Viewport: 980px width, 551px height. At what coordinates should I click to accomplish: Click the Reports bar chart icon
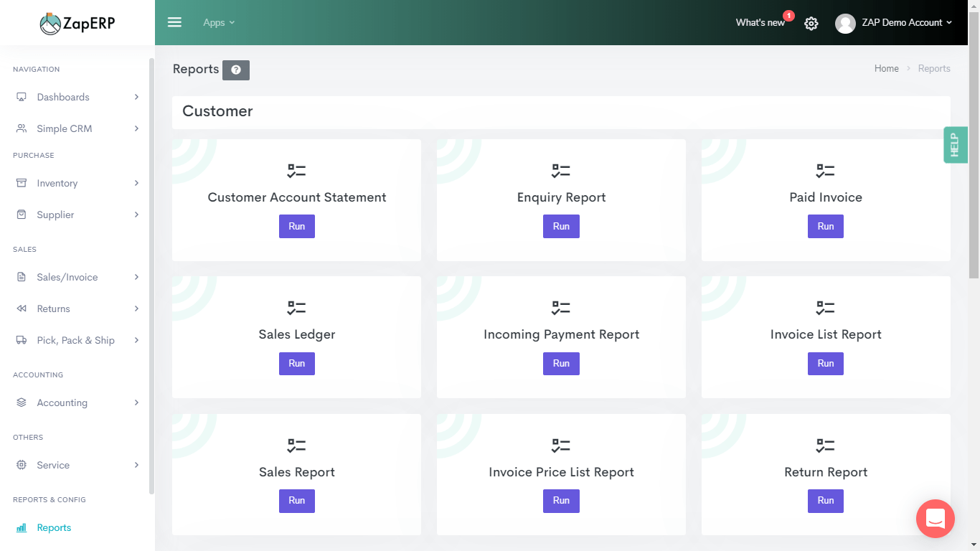point(22,527)
